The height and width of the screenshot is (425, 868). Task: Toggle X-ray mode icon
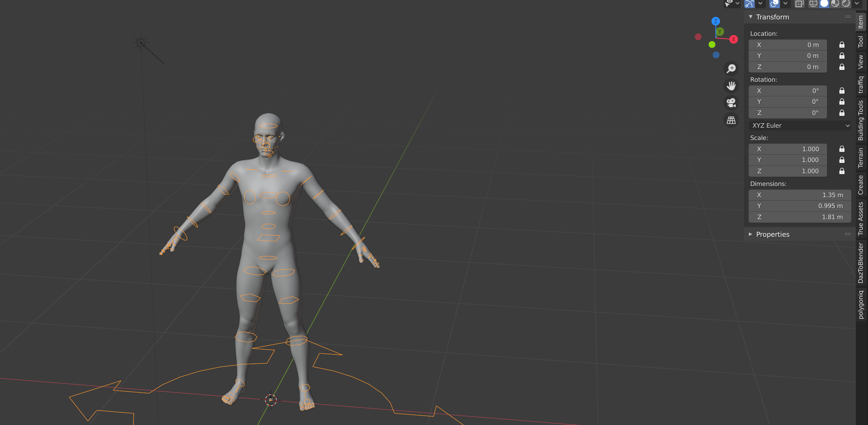pyautogui.click(x=799, y=4)
